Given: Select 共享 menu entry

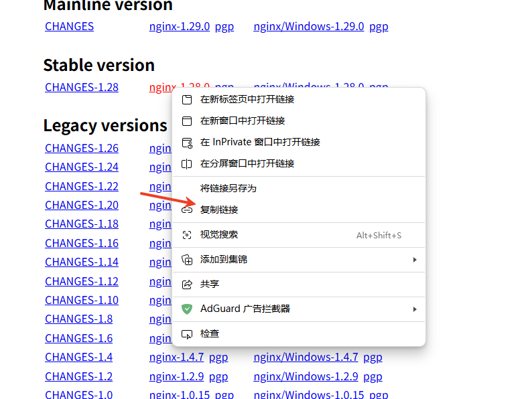Looking at the screenshot, I should tap(299, 284).
